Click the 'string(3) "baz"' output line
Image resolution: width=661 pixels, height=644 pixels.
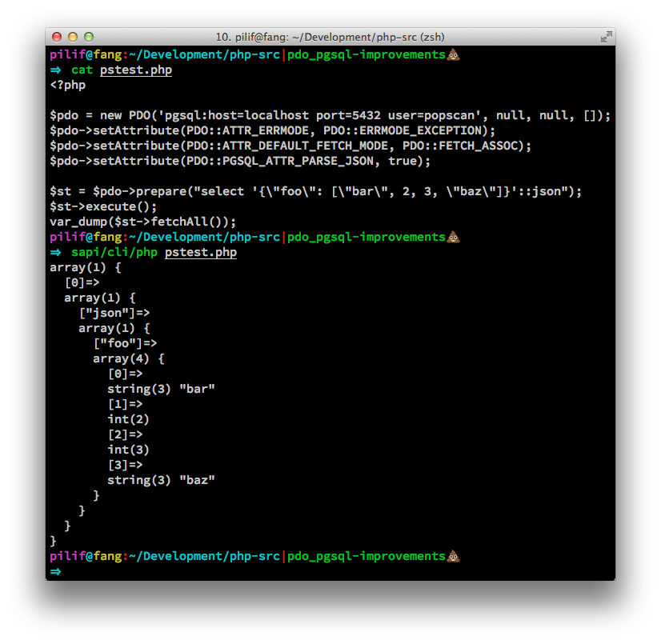click(161, 480)
